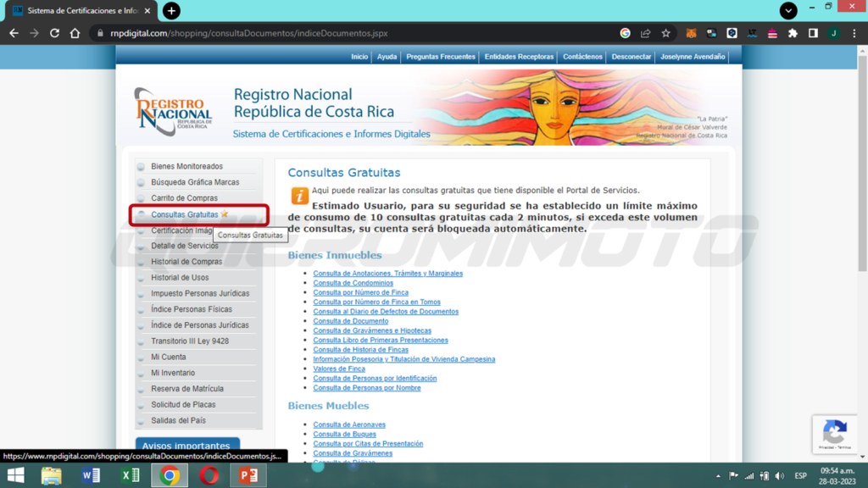Open Preguntas Frecuentes menu item
868x488 pixels.
point(441,57)
